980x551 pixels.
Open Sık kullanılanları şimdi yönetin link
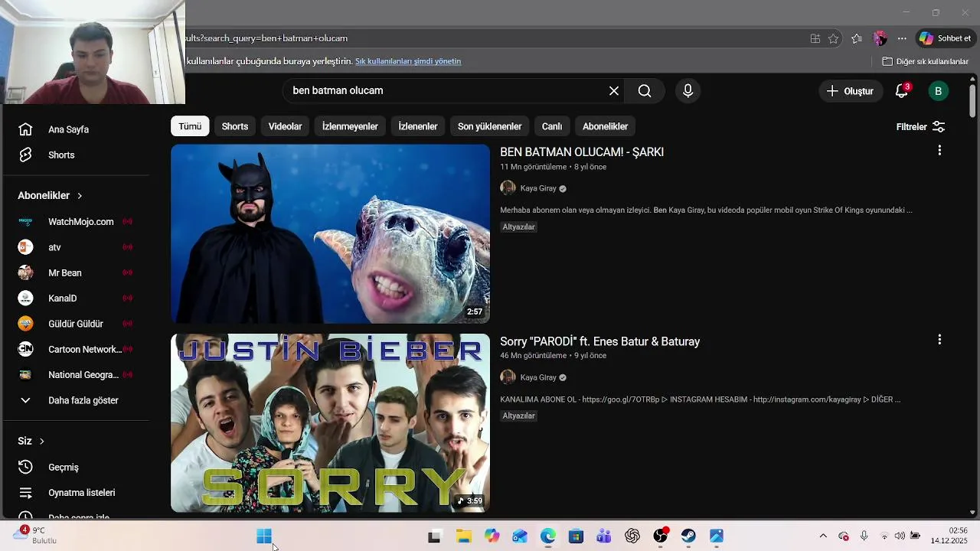408,61
